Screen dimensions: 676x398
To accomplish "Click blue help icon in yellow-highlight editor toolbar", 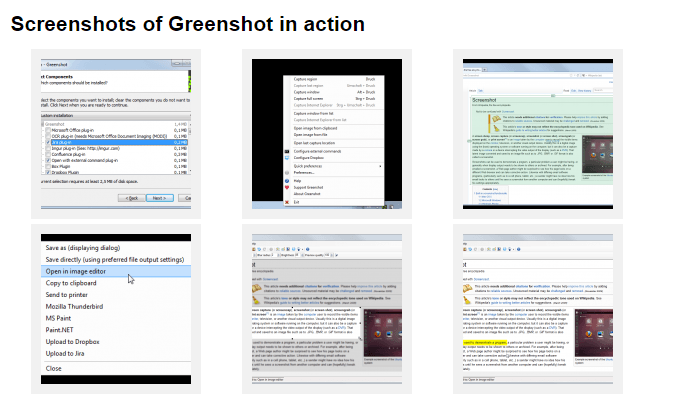I will click(x=519, y=249).
